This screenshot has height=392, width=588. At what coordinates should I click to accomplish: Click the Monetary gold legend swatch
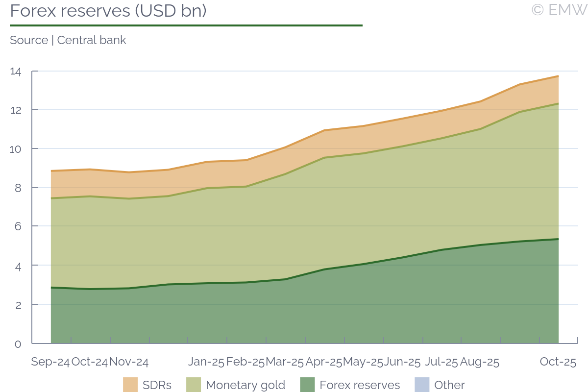[x=194, y=385]
